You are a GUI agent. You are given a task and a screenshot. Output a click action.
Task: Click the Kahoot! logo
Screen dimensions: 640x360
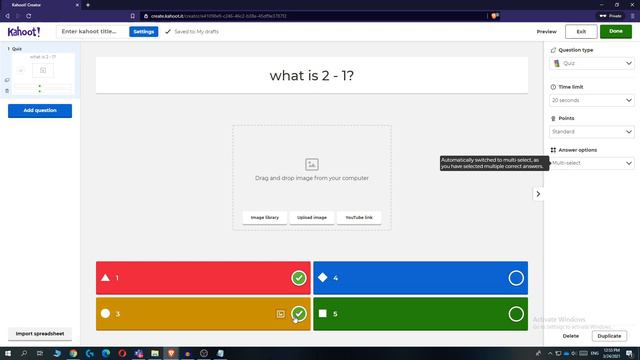[24, 31]
